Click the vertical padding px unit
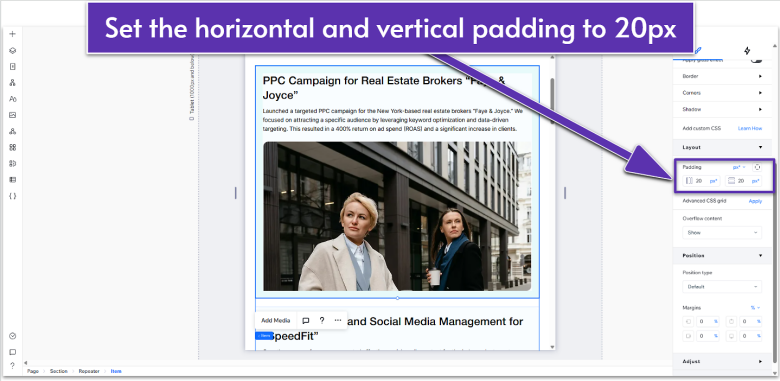This screenshot has width=780, height=381. click(x=756, y=181)
